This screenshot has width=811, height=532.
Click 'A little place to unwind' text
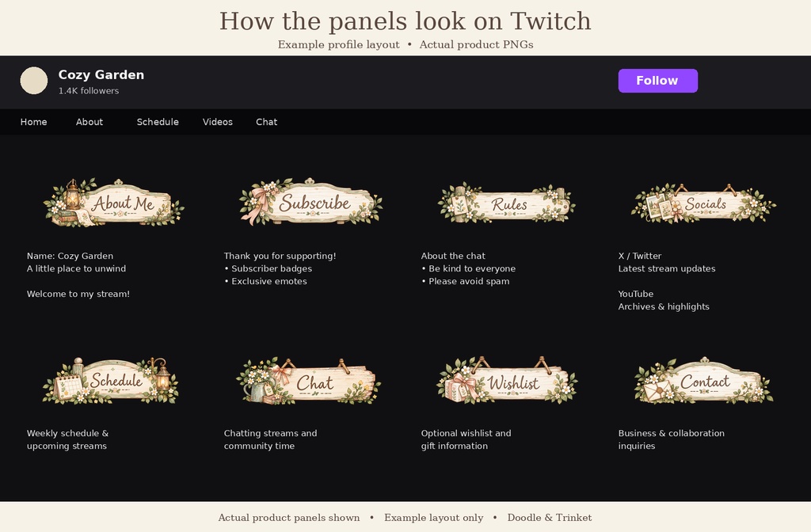tap(77, 269)
